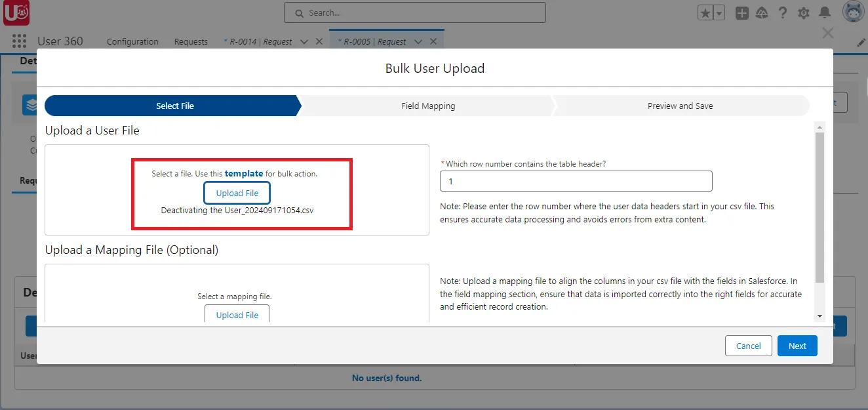Select the Configuration menu item
868x410 pixels.
(x=132, y=41)
